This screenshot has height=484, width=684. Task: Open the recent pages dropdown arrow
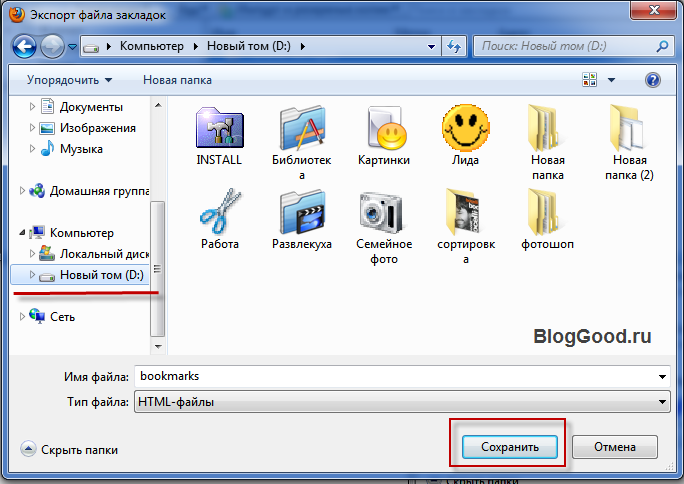(x=72, y=46)
